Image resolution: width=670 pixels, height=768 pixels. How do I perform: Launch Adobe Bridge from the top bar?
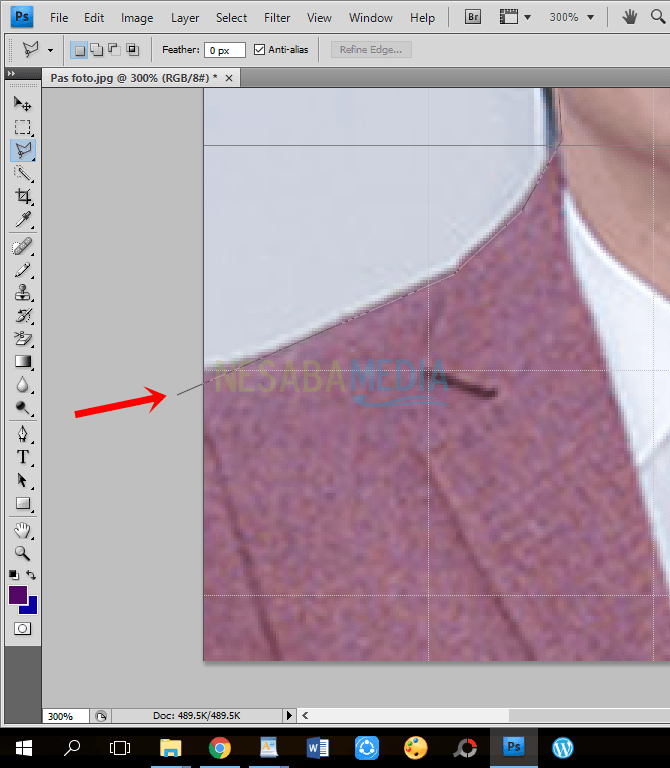click(x=473, y=17)
